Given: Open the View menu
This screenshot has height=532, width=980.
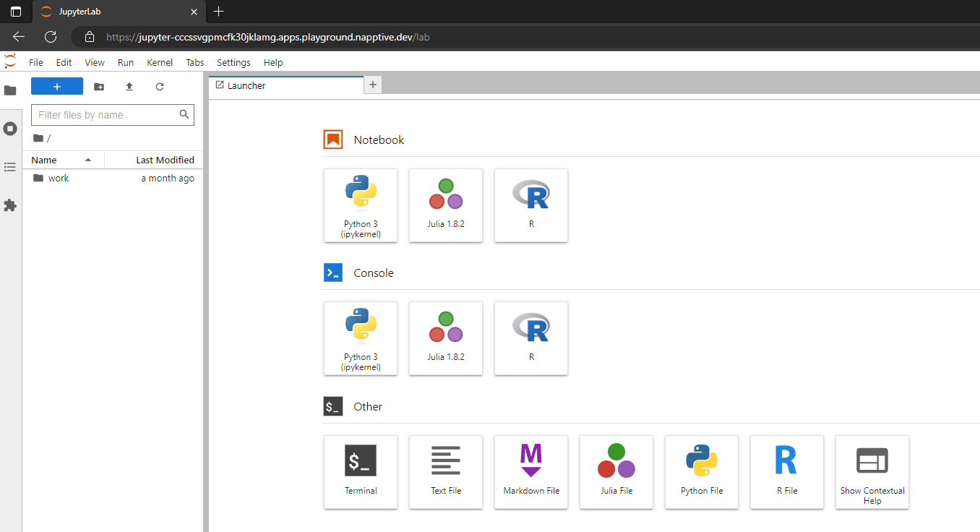Looking at the screenshot, I should pyautogui.click(x=95, y=63).
